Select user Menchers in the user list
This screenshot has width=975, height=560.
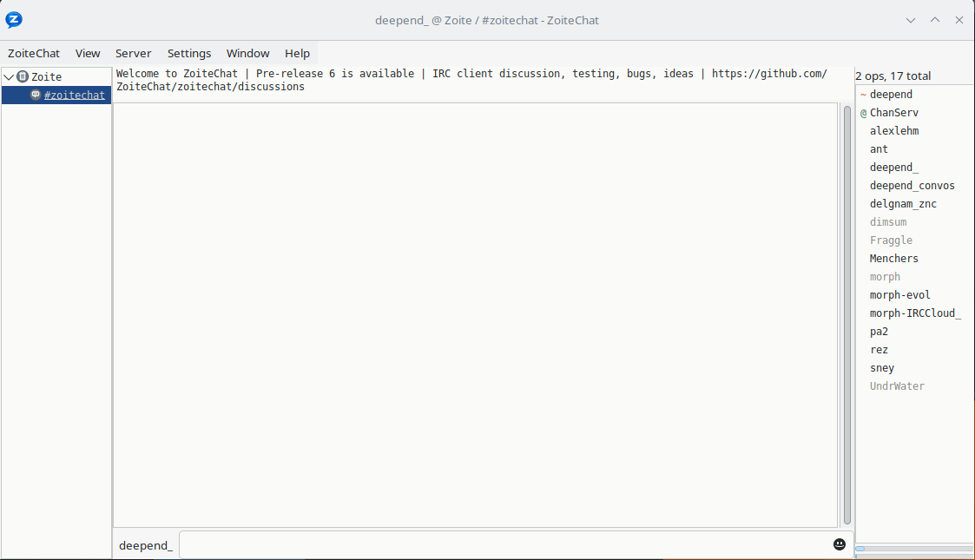[x=893, y=259]
